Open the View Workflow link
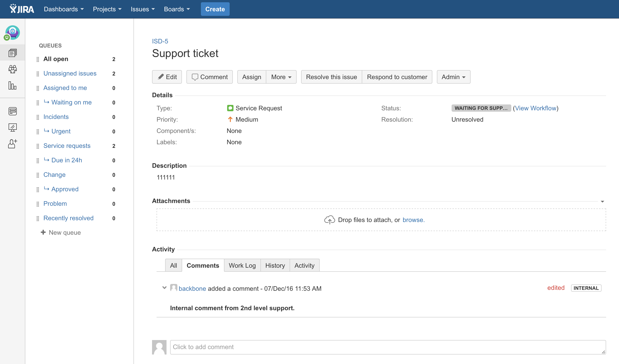This screenshot has width=619, height=364. (536, 108)
